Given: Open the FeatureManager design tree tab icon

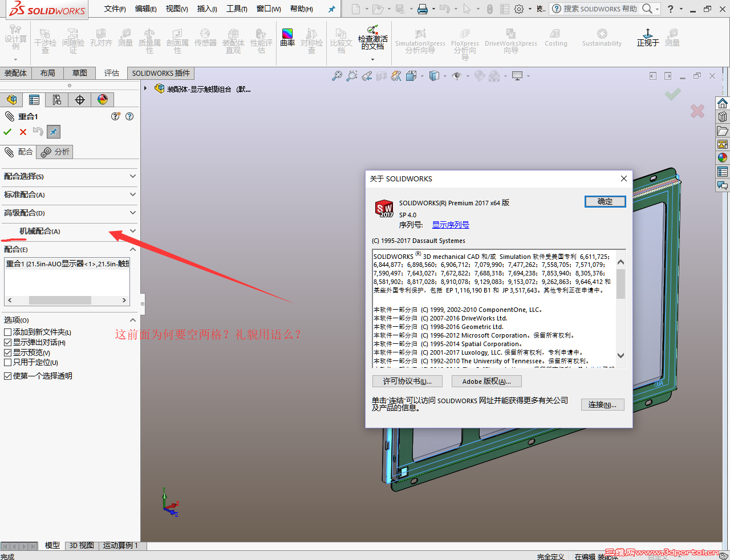Looking at the screenshot, I should [11, 100].
